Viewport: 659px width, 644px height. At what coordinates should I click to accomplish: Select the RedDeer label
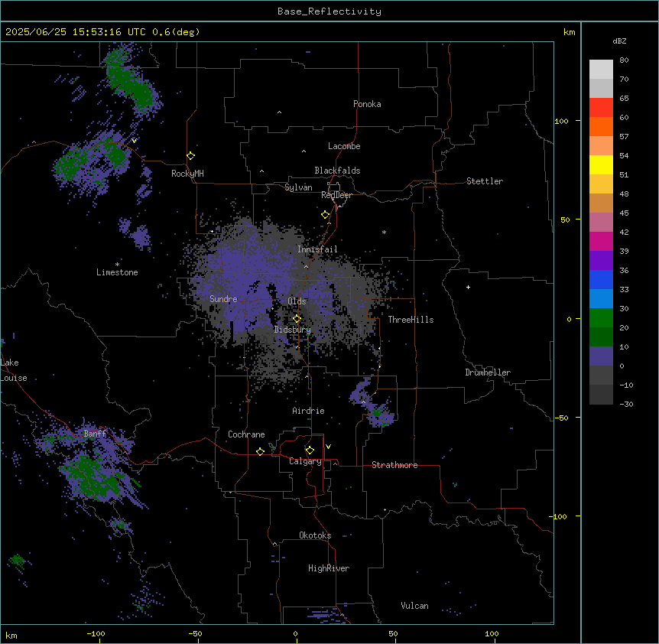(336, 195)
